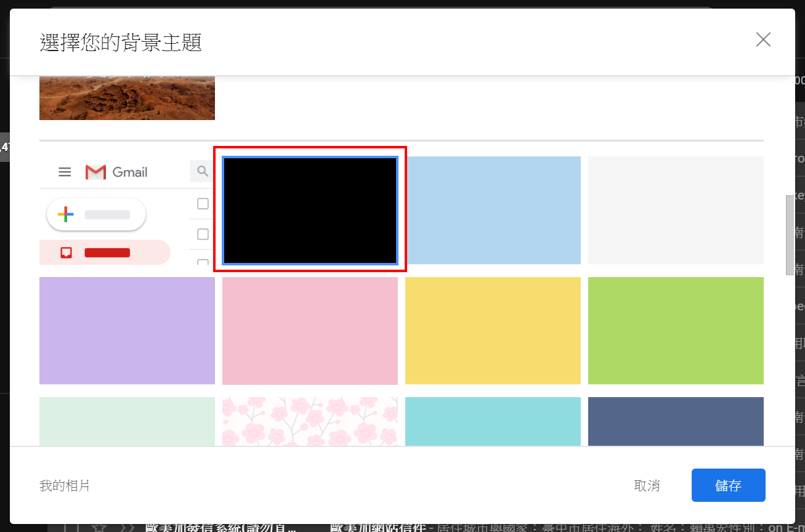Click the blue 儲存 button
Viewport: 805px width, 532px height.
[728, 485]
